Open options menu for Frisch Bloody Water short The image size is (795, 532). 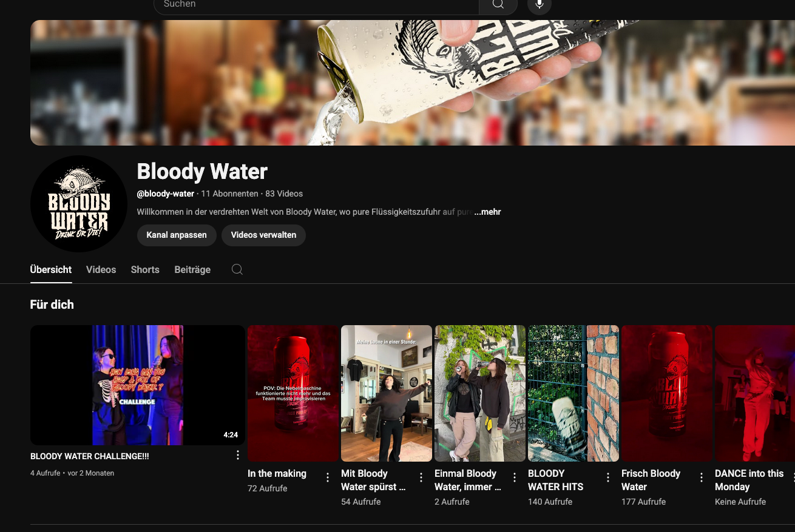(702, 477)
